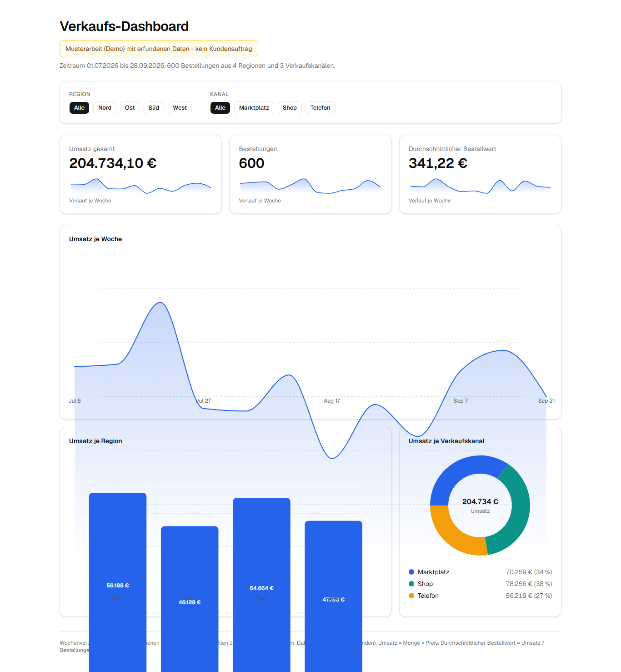Click the average order value "341,22 €"
The image size is (621, 672).
tap(438, 163)
